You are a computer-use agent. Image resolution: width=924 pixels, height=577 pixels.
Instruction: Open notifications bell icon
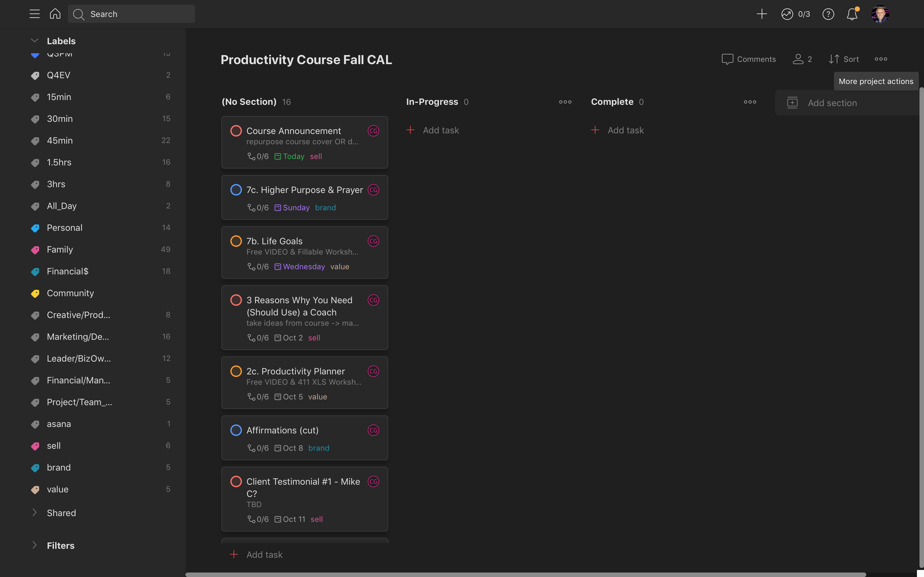(852, 14)
